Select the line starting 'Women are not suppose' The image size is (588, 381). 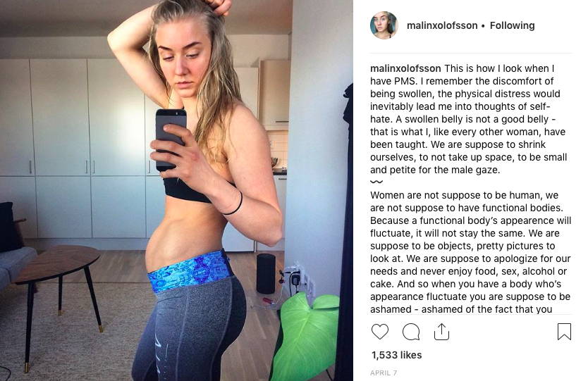coord(464,195)
